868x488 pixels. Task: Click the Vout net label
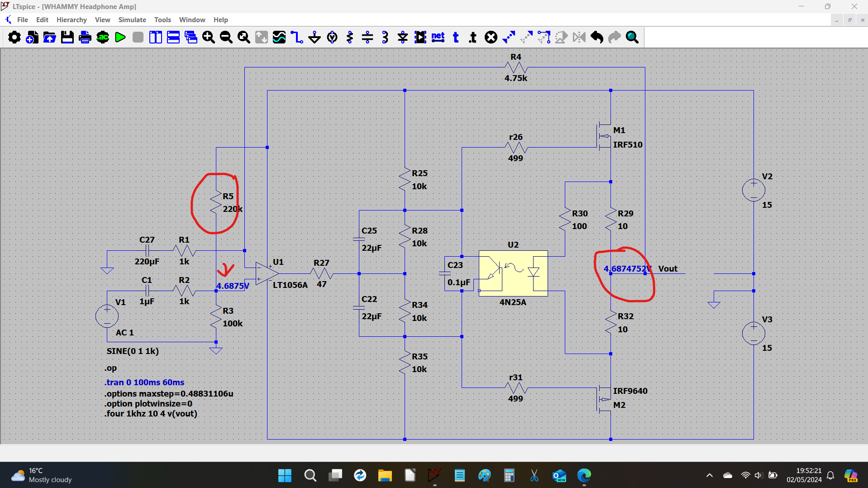[x=668, y=269]
